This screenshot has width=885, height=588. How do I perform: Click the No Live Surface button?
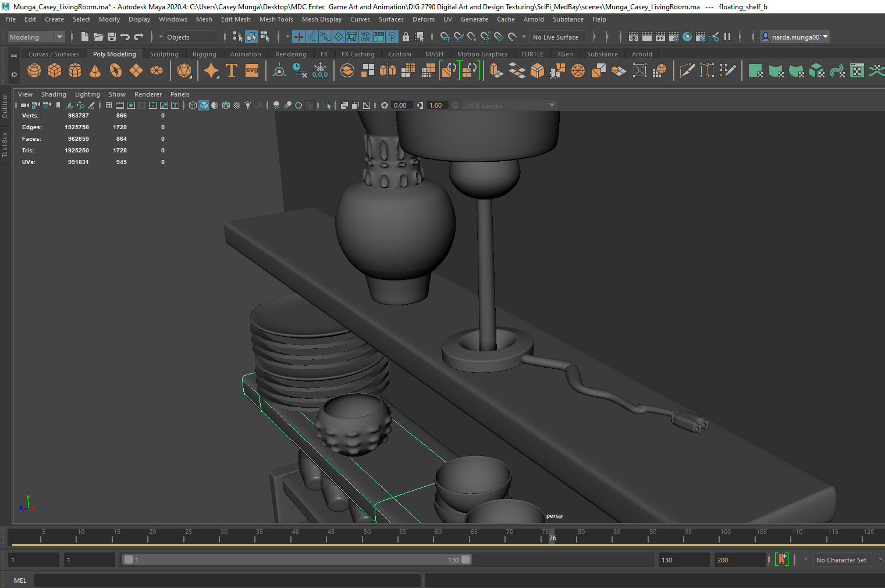coord(557,37)
